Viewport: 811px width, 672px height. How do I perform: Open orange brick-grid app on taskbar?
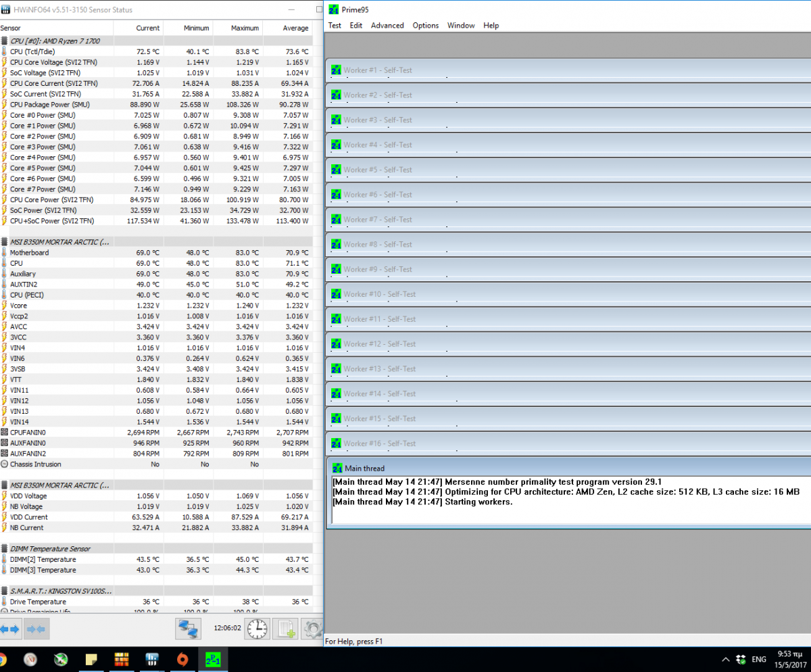click(122, 659)
